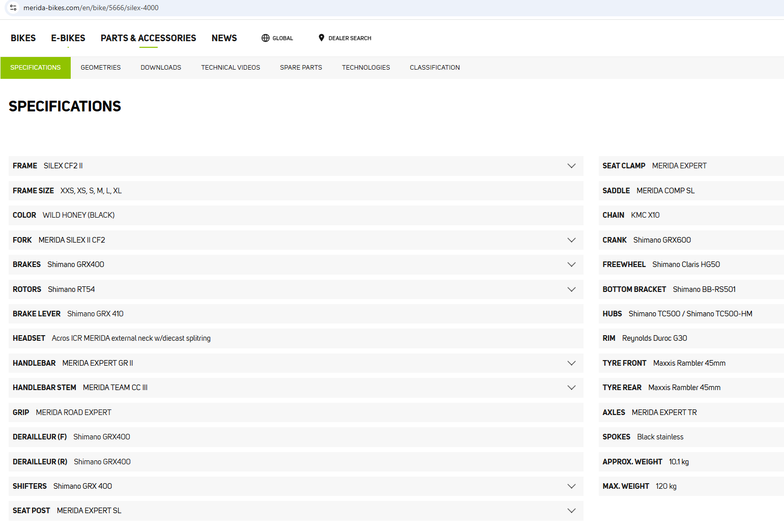The image size is (784, 532).
Task: Expand the FORK row chevron
Action: point(571,240)
